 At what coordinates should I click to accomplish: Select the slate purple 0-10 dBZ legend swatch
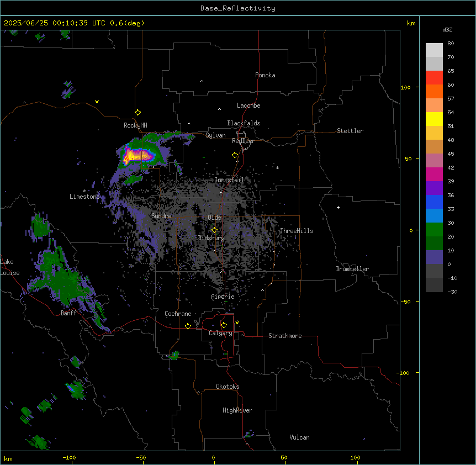(x=434, y=257)
